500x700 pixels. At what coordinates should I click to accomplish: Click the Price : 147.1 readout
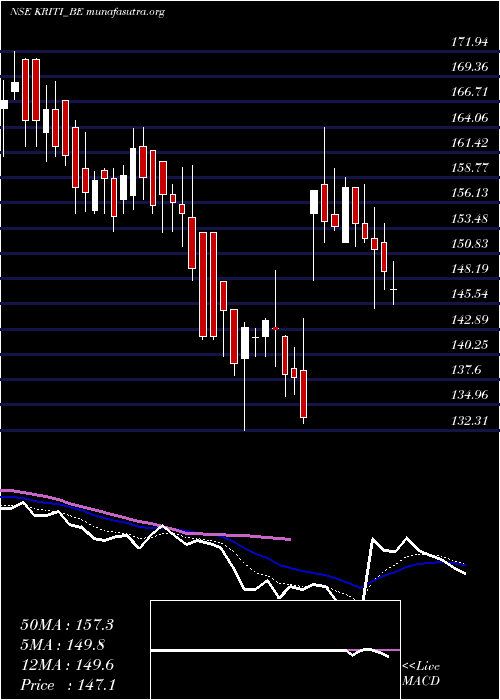(x=68, y=685)
